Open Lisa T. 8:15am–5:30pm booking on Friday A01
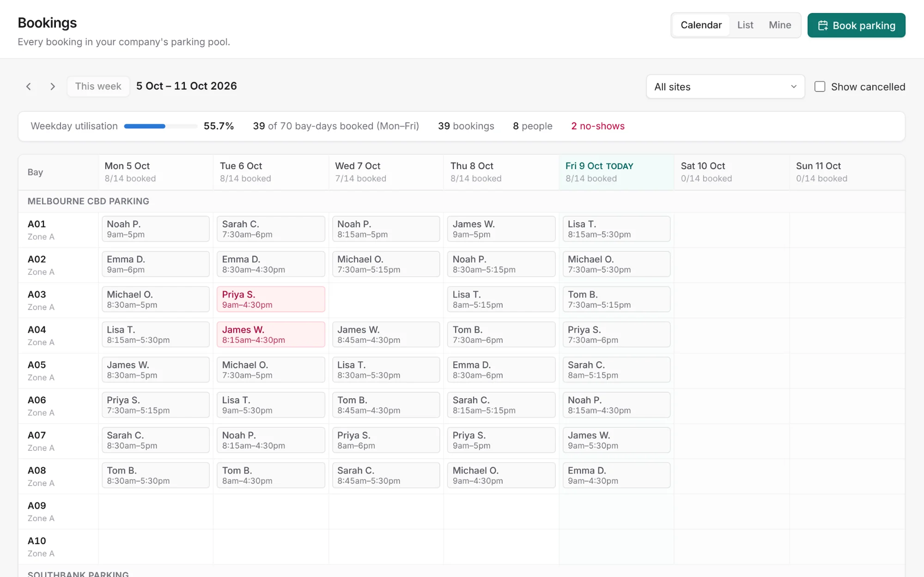Screen dimensions: 924x577 coord(616,229)
